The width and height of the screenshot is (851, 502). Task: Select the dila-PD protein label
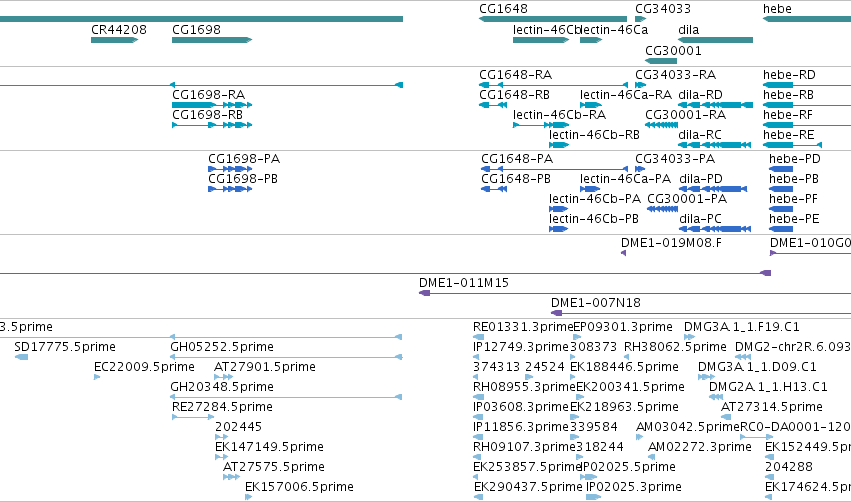click(x=701, y=179)
